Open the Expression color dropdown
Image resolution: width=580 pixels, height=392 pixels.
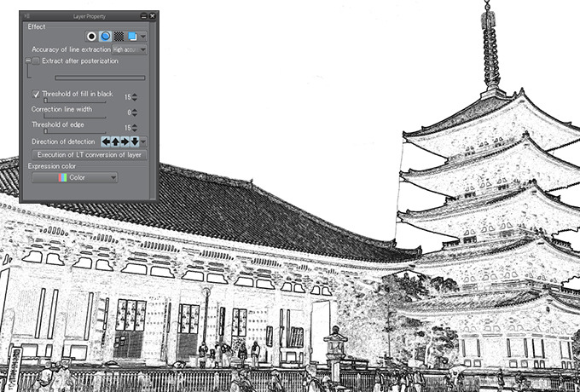pyautogui.click(x=75, y=178)
